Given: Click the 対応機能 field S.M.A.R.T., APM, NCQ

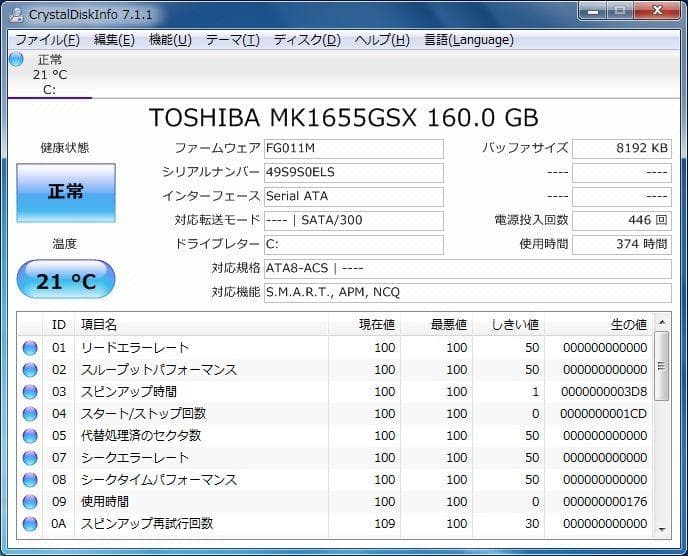Looking at the screenshot, I should tap(468, 293).
